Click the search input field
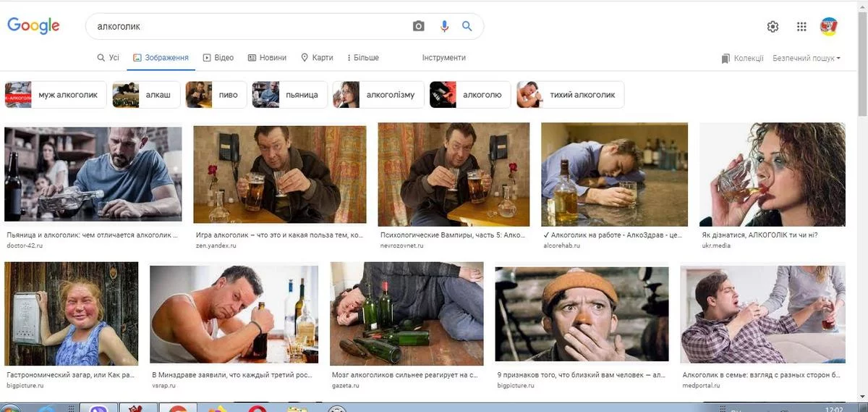The height and width of the screenshot is (412, 868). click(246, 26)
